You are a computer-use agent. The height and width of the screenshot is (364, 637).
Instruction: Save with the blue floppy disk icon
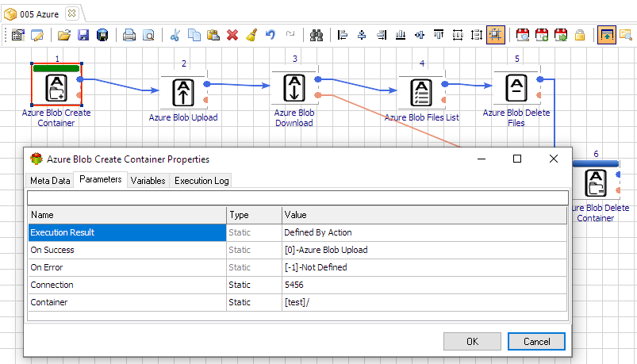(x=83, y=35)
